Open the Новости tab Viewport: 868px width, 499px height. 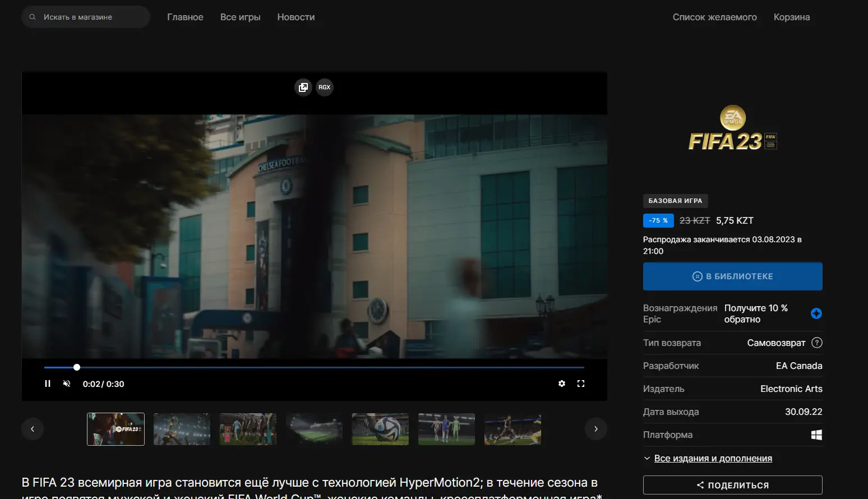click(x=296, y=17)
